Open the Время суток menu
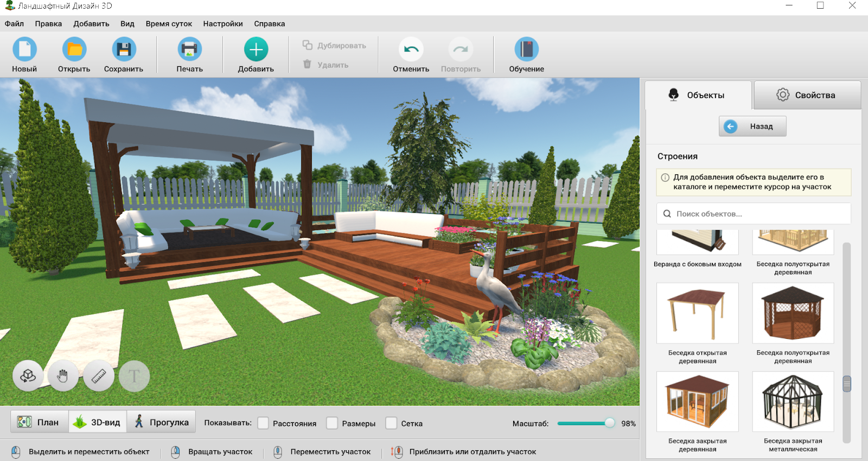The width and height of the screenshot is (868, 461). (x=169, y=24)
